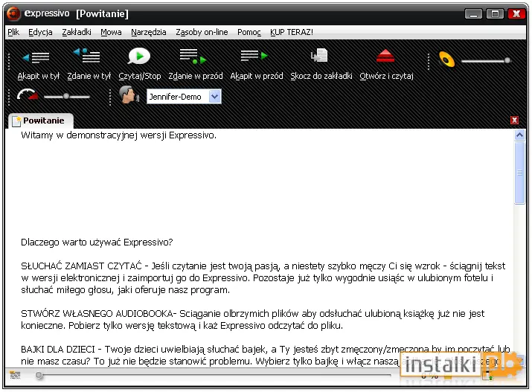Screen dimensions: 532x392
Task: Expand the Jennifer-Demo voice dropdown arrow
Action: pos(214,97)
